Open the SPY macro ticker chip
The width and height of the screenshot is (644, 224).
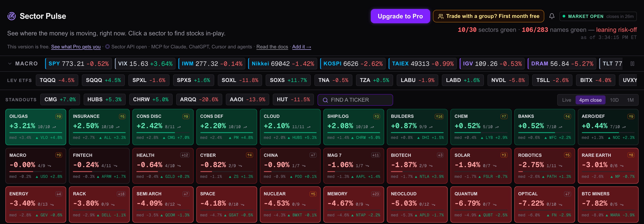point(78,64)
